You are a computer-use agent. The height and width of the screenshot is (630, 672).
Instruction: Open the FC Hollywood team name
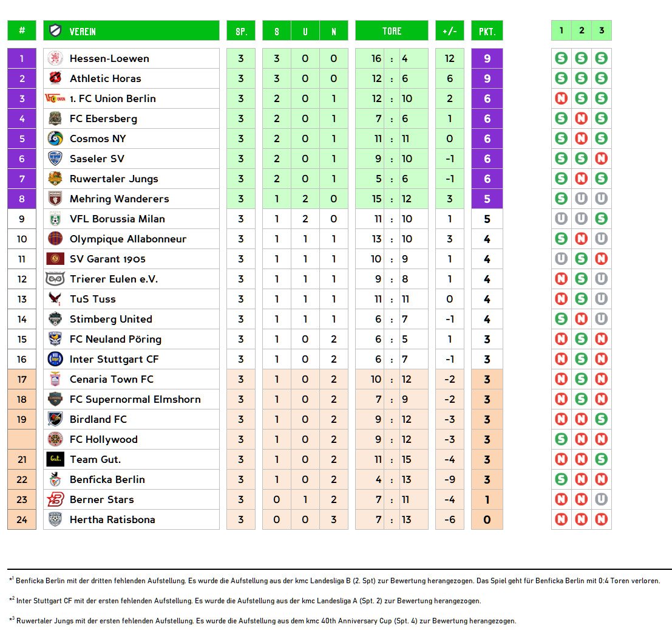(103, 439)
